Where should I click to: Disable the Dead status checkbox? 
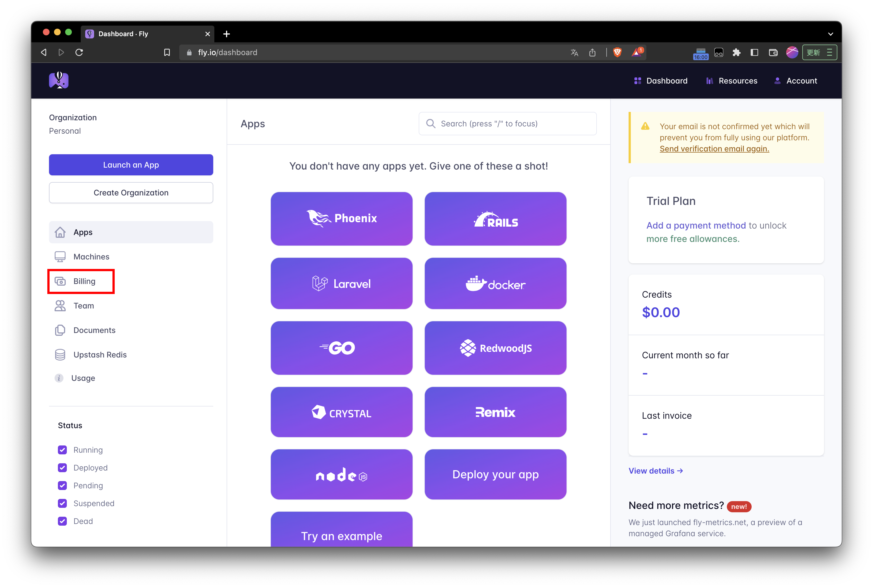[62, 521]
